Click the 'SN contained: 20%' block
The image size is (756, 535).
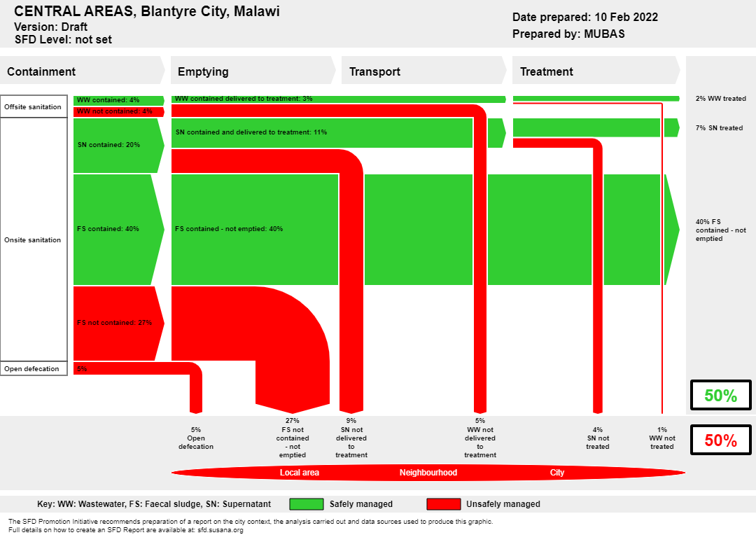118,145
